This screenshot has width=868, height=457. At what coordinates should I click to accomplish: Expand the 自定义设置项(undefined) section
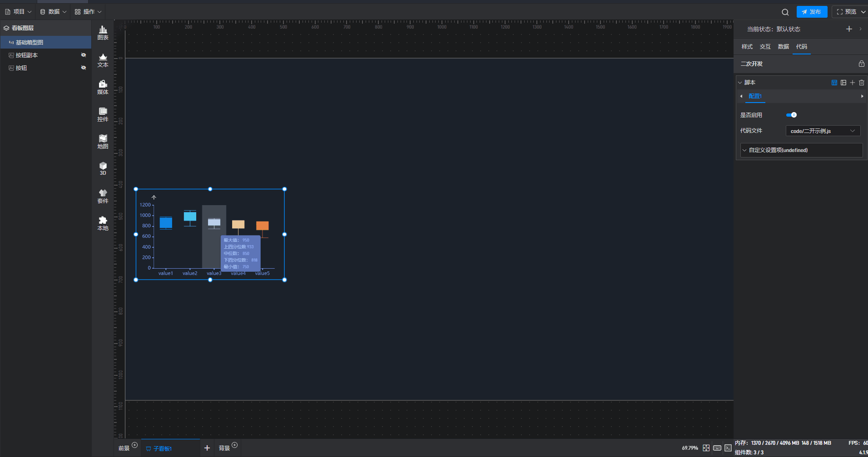point(801,150)
